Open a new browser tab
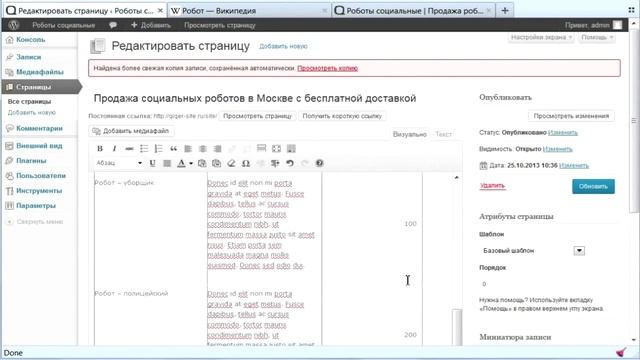640x360 pixels. [x=505, y=11]
